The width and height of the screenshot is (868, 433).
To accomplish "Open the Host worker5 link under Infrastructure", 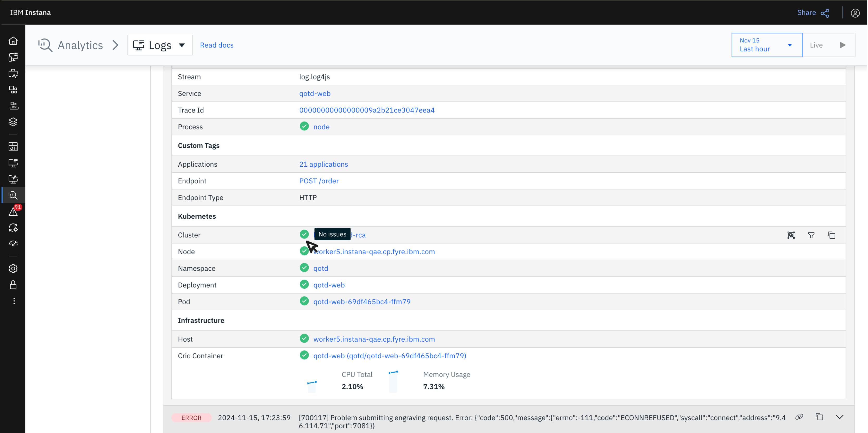I will tap(374, 339).
